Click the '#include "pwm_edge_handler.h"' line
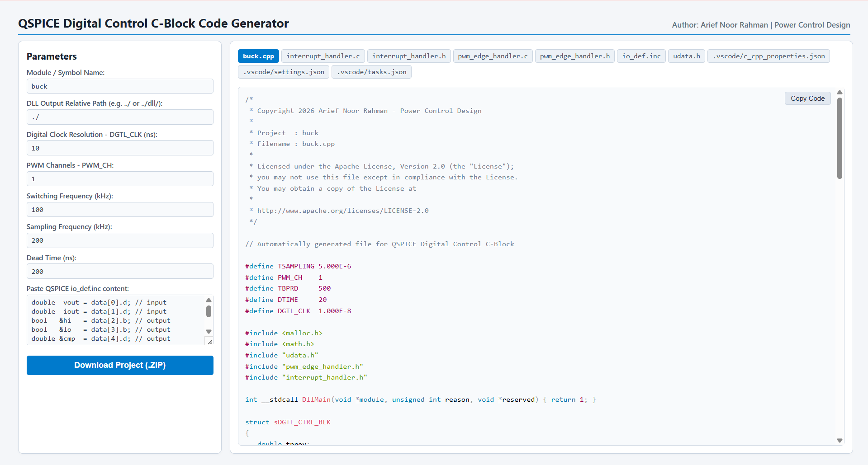The width and height of the screenshot is (868, 465). pyautogui.click(x=304, y=366)
